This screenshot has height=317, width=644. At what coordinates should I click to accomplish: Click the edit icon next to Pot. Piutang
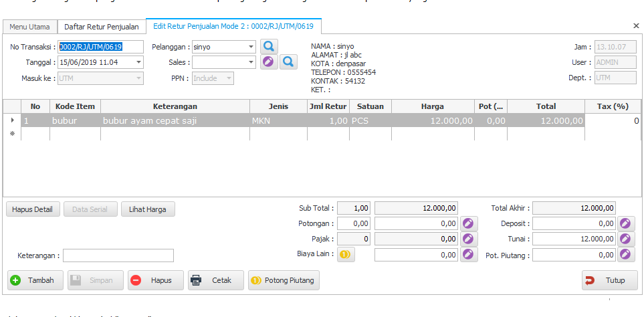626,254
